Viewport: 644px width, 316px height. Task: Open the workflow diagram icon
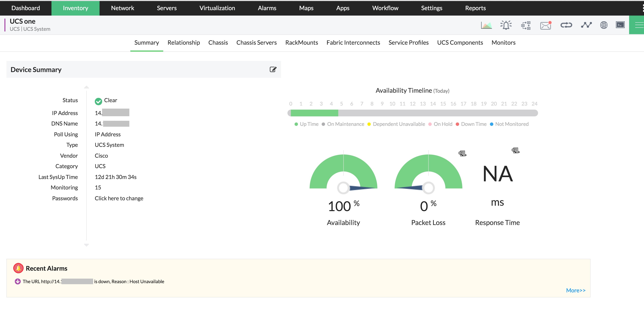tap(525, 25)
